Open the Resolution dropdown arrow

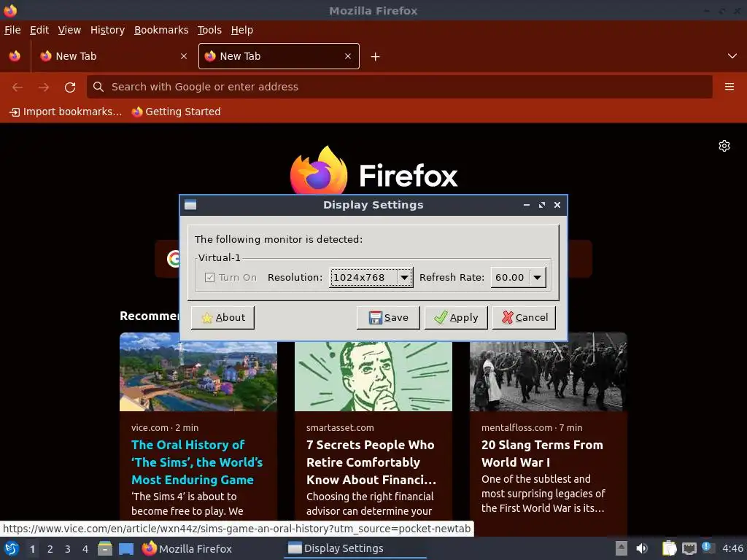tap(404, 277)
